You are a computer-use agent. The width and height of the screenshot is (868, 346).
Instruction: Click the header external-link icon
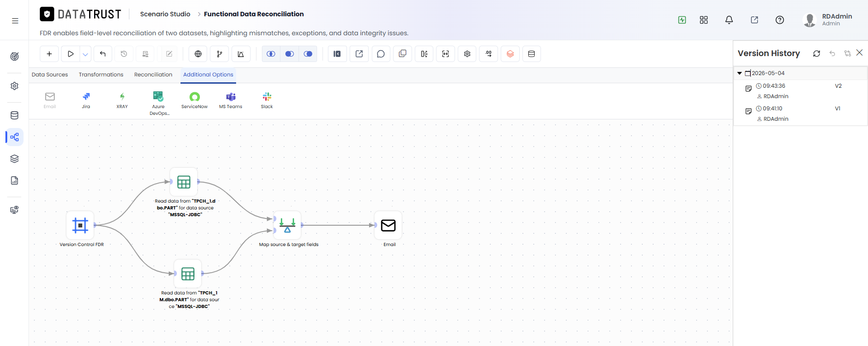click(754, 20)
